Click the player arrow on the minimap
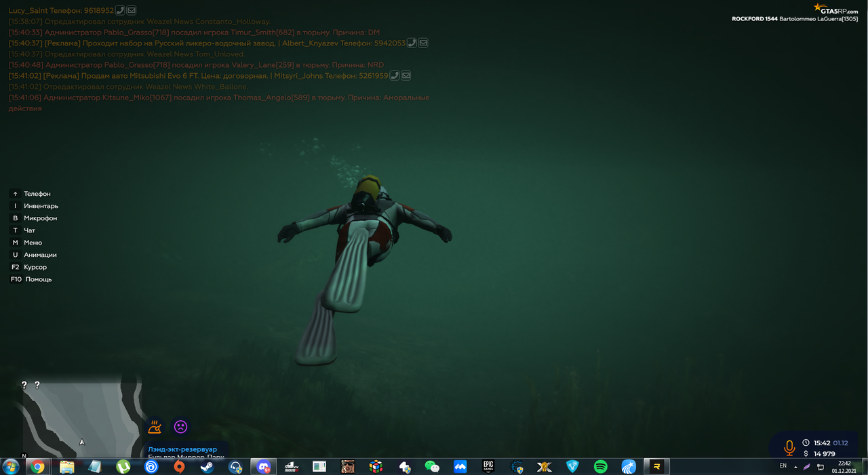The image size is (868, 475). click(82, 442)
